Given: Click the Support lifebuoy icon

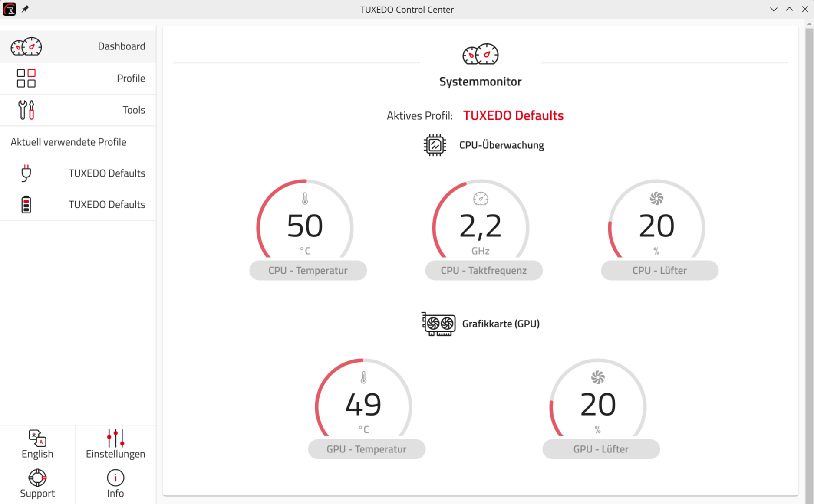Looking at the screenshot, I should (37, 478).
